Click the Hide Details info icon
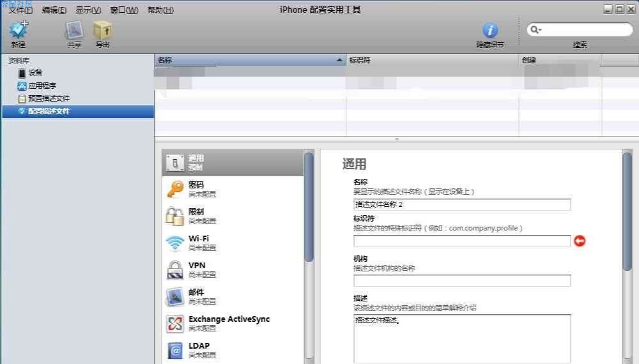The width and height of the screenshot is (639, 364). (x=490, y=30)
